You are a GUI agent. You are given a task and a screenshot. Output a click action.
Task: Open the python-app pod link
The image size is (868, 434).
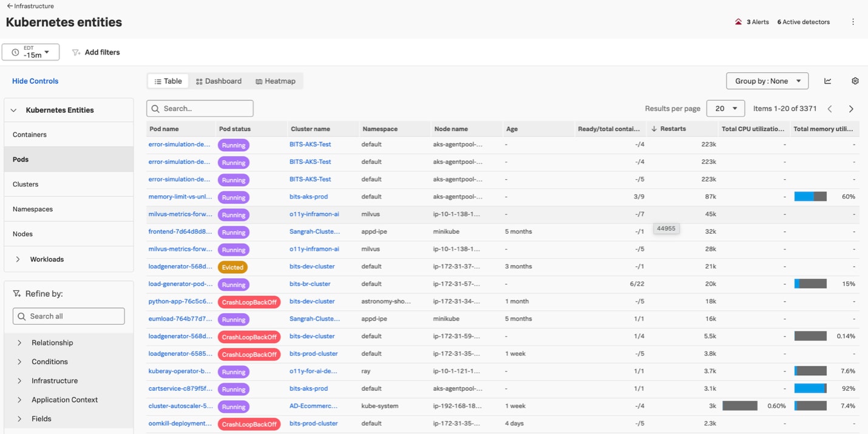coord(180,301)
